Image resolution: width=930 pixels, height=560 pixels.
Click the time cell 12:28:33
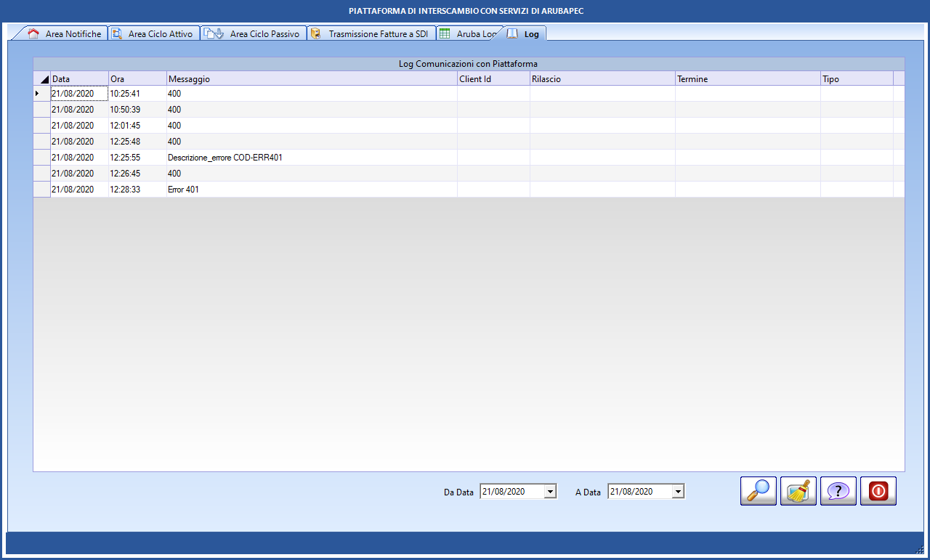(137, 190)
